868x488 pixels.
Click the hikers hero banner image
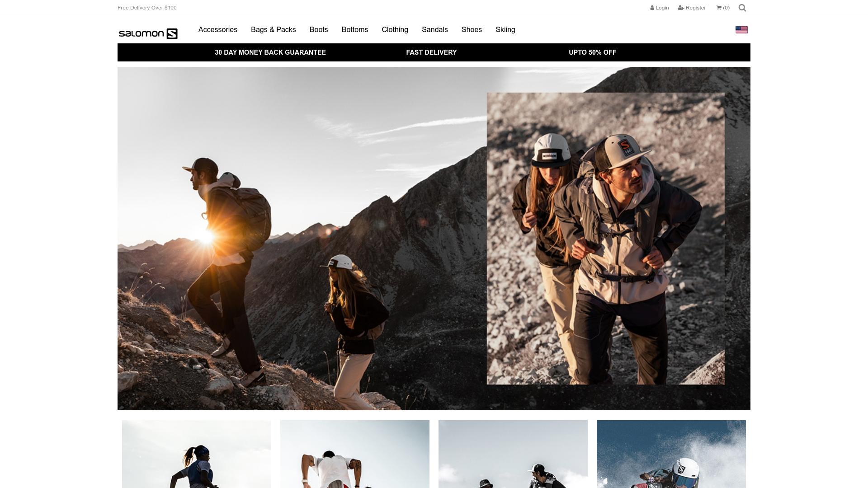pos(434,239)
